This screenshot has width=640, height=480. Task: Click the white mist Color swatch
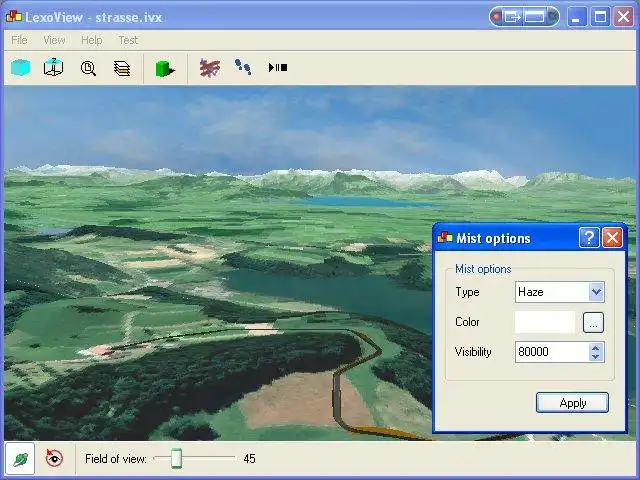[545, 322]
